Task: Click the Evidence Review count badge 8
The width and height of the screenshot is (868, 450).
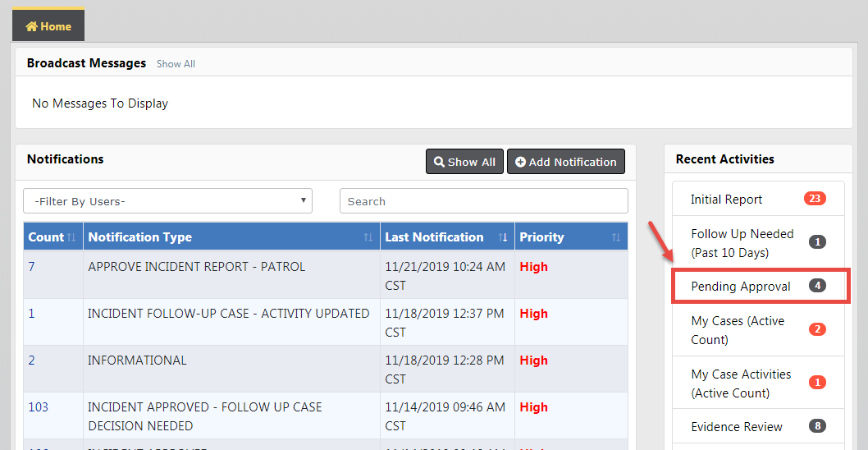Action: pos(816,426)
